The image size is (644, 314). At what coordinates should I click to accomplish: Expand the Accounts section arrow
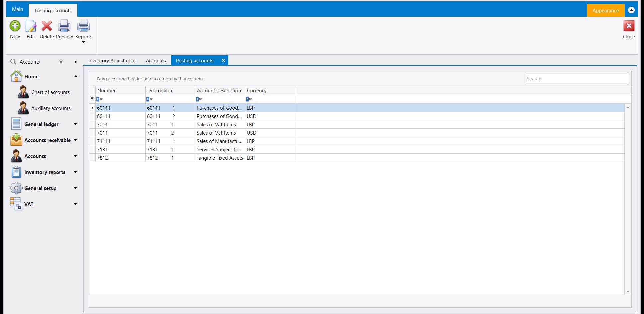coord(76,156)
